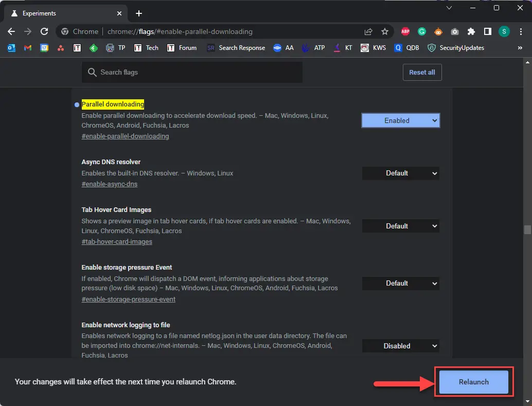Click the chrome://flags address bar URL

coord(180,31)
